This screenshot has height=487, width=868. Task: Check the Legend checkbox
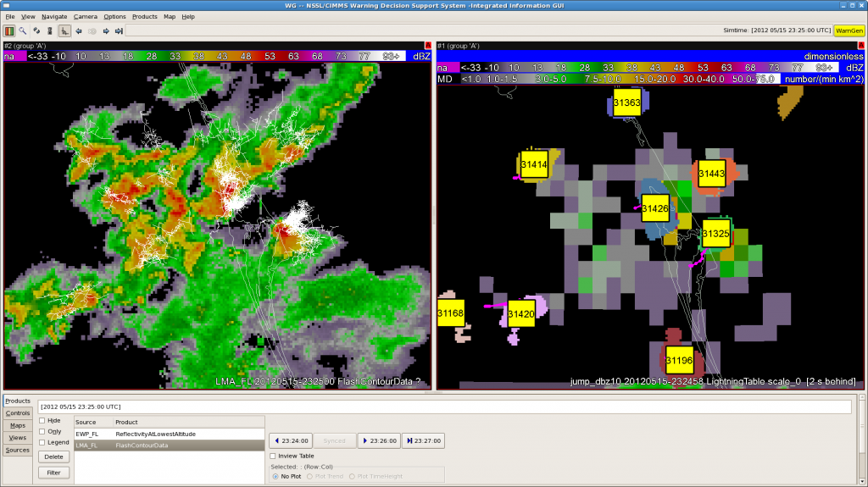pos(42,442)
